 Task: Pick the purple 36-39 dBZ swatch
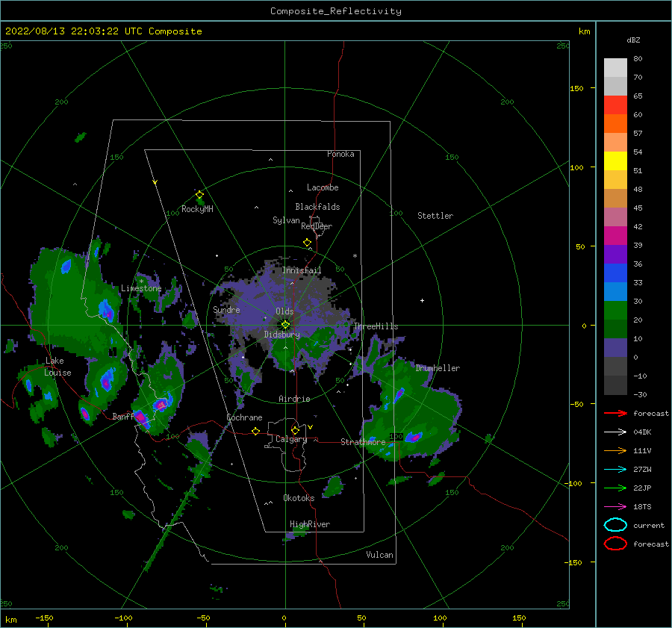pyautogui.click(x=615, y=254)
